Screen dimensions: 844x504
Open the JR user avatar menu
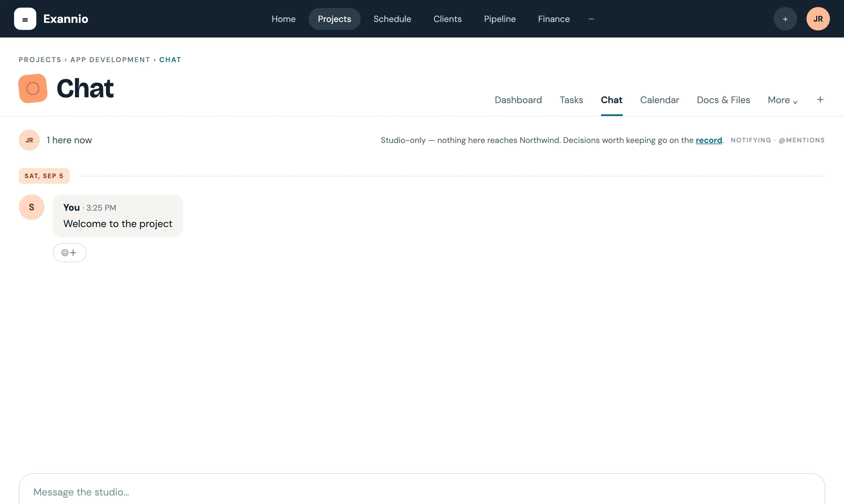click(x=818, y=19)
